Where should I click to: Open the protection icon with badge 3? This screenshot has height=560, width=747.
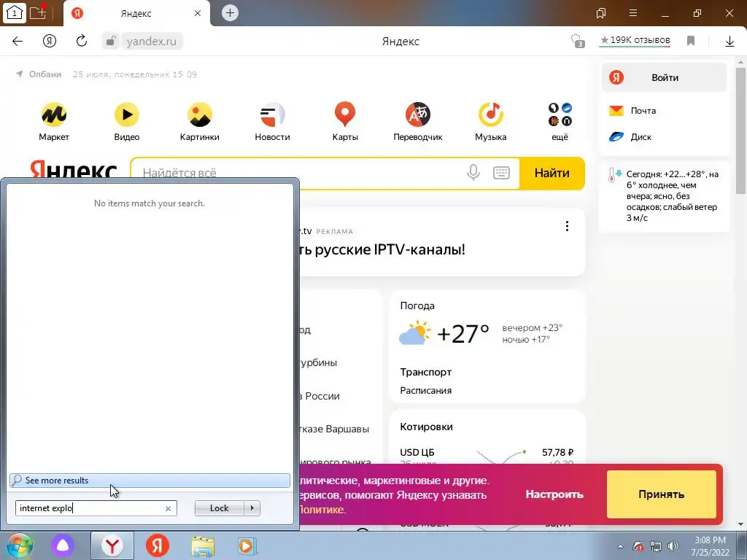pos(578,41)
